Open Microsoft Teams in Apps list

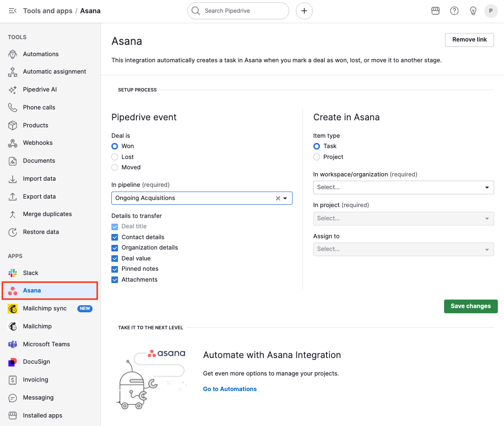(46, 344)
